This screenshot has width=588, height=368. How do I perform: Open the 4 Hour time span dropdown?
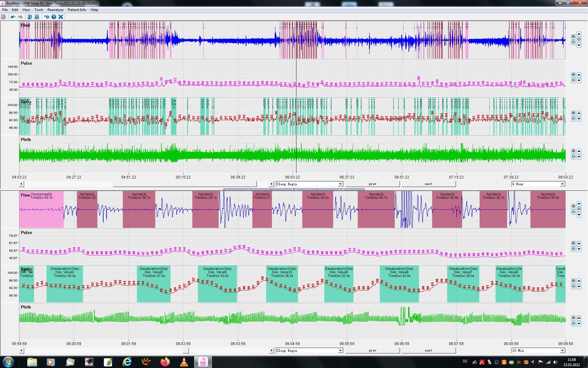[562, 184]
